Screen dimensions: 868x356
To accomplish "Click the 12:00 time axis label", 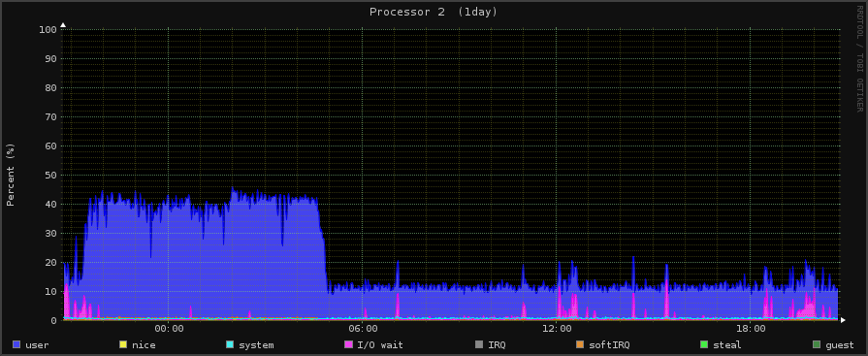I will point(557,328).
